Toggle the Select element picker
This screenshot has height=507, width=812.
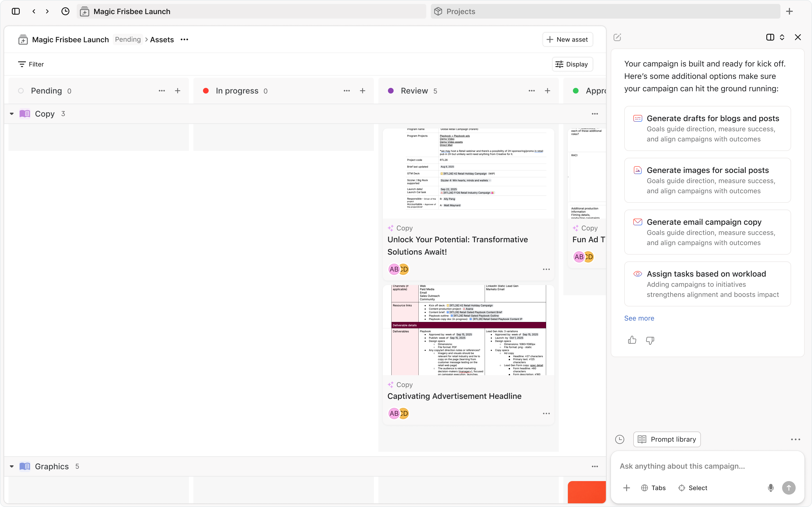[693, 488]
